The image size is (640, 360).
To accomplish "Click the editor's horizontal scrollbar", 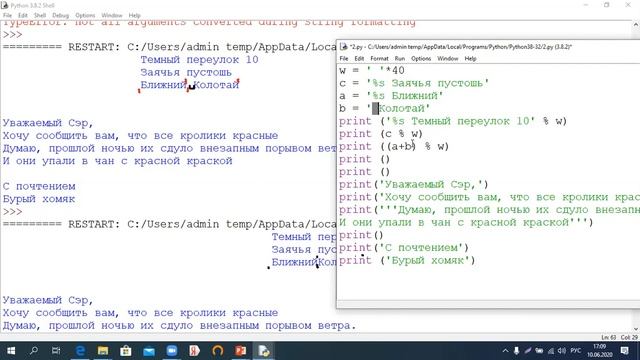I will [488, 304].
